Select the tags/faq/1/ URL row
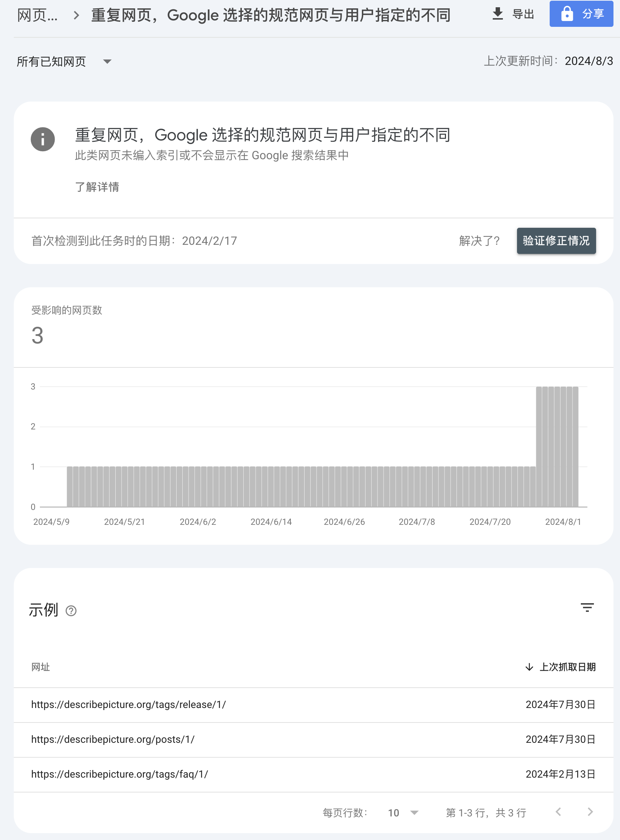The height and width of the screenshot is (840, 620). pyautogui.click(x=313, y=774)
